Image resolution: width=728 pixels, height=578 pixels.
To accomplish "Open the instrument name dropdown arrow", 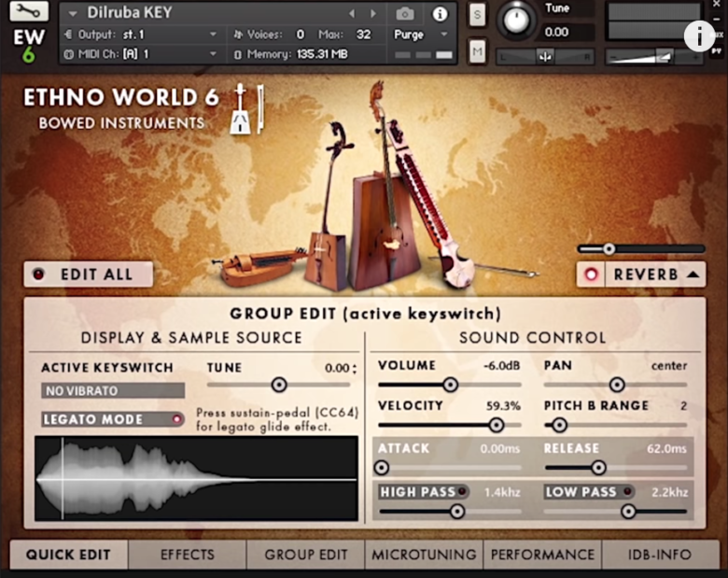I will click(x=73, y=13).
